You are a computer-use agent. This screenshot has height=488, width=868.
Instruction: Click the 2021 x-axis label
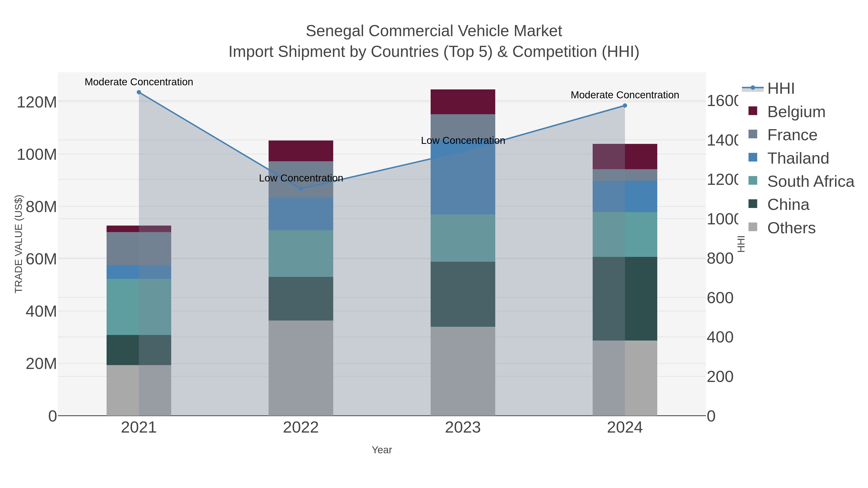(139, 428)
